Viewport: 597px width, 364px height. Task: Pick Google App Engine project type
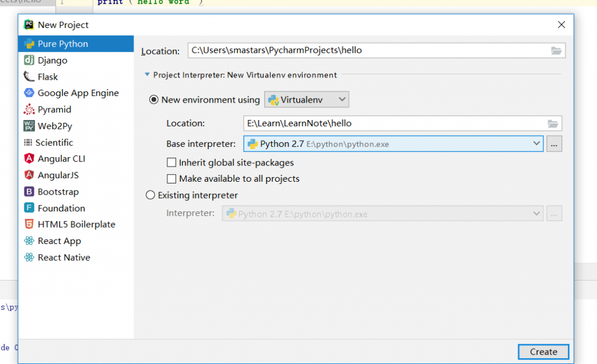[76, 93]
